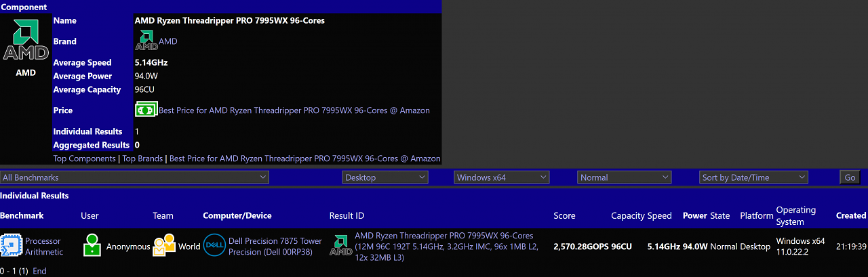
Task: Click the green Anonymous user icon
Action: (x=92, y=246)
